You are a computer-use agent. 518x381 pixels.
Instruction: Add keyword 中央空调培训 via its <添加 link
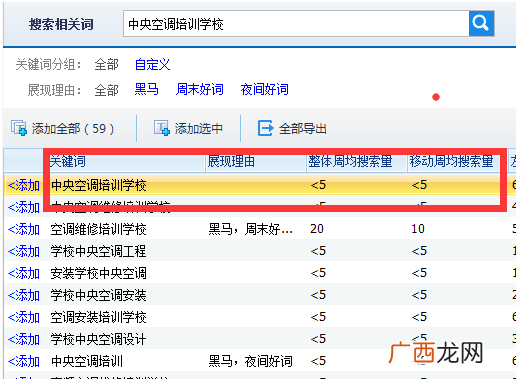pos(24,361)
